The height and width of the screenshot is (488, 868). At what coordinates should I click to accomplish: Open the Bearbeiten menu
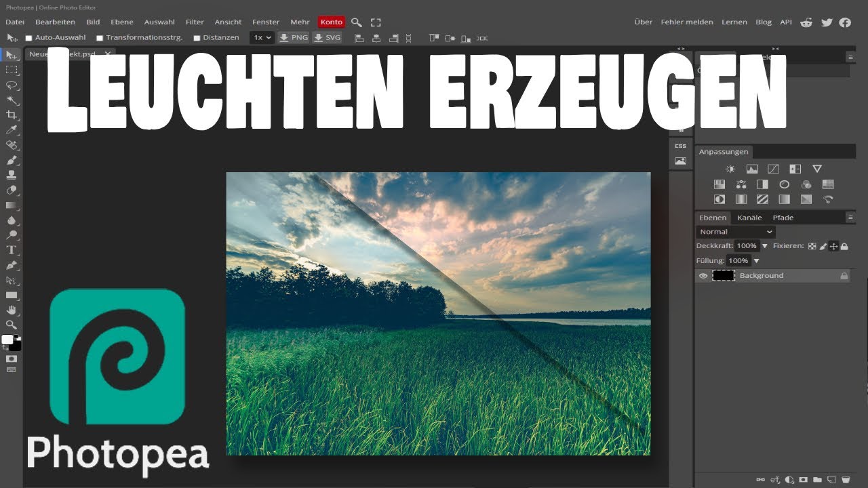tap(56, 22)
